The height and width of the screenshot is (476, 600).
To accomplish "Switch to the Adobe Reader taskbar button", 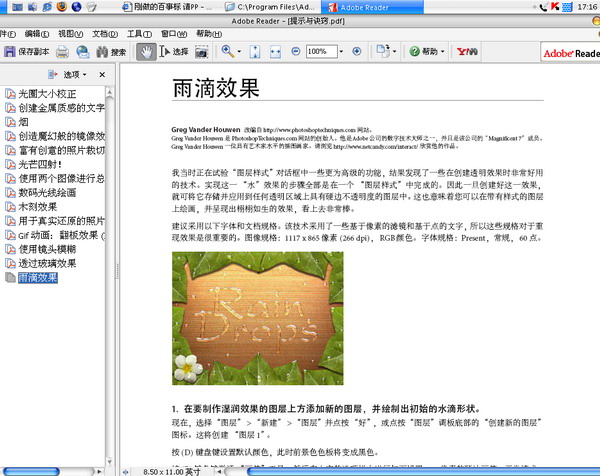I will click(x=372, y=7).
